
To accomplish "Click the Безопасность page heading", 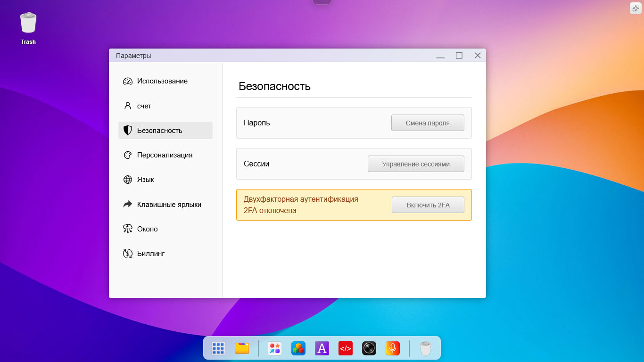I will point(274,86).
